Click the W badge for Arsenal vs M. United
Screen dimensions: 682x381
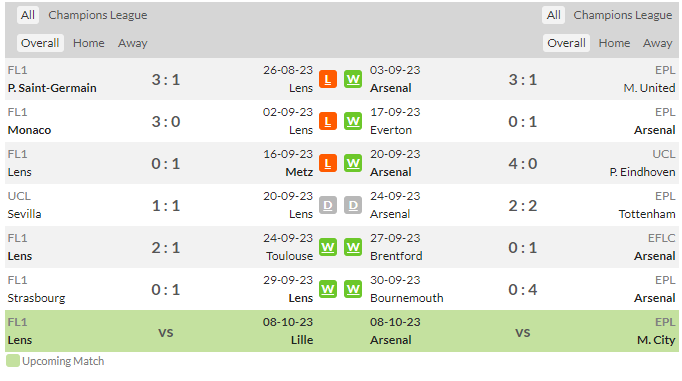pos(353,79)
